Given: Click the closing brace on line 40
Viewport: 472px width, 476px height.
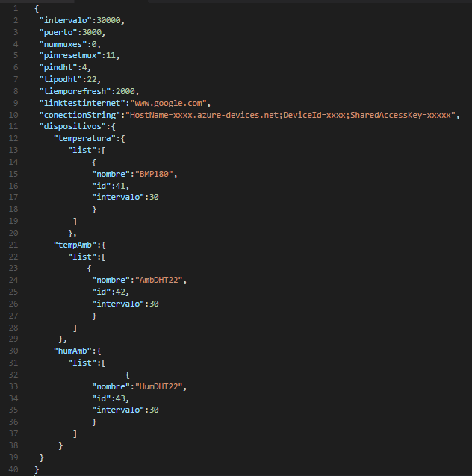Looking at the screenshot, I should click(x=37, y=469).
